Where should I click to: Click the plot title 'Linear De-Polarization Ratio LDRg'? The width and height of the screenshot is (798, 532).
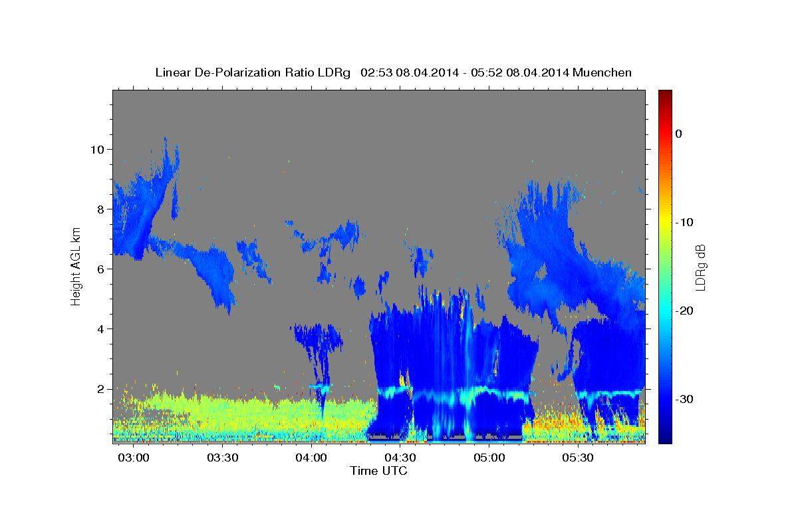(252, 72)
